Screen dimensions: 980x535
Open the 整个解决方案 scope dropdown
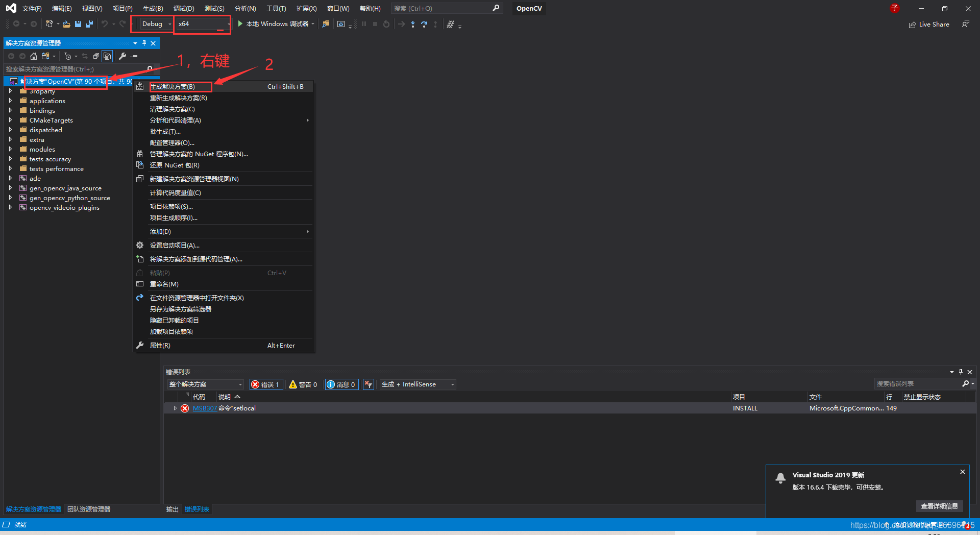point(205,384)
